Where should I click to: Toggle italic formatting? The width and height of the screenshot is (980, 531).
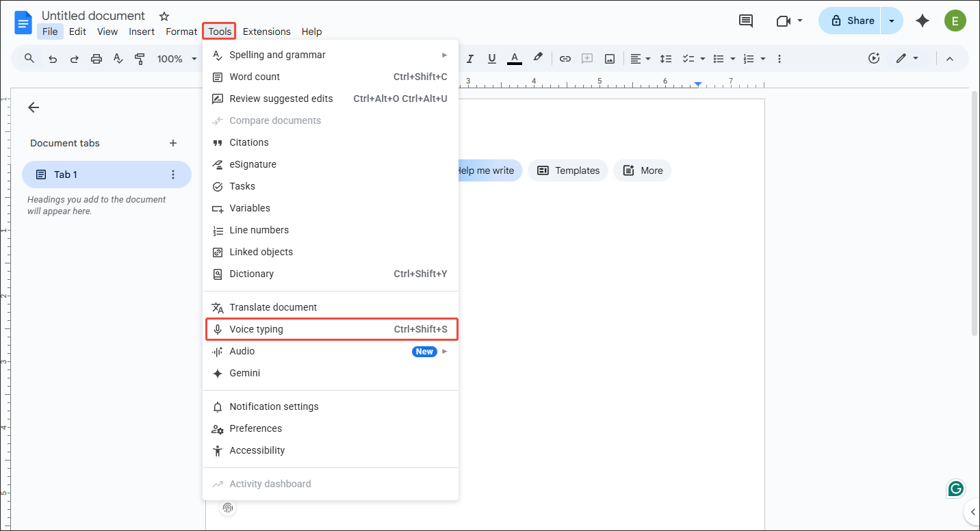pos(470,58)
